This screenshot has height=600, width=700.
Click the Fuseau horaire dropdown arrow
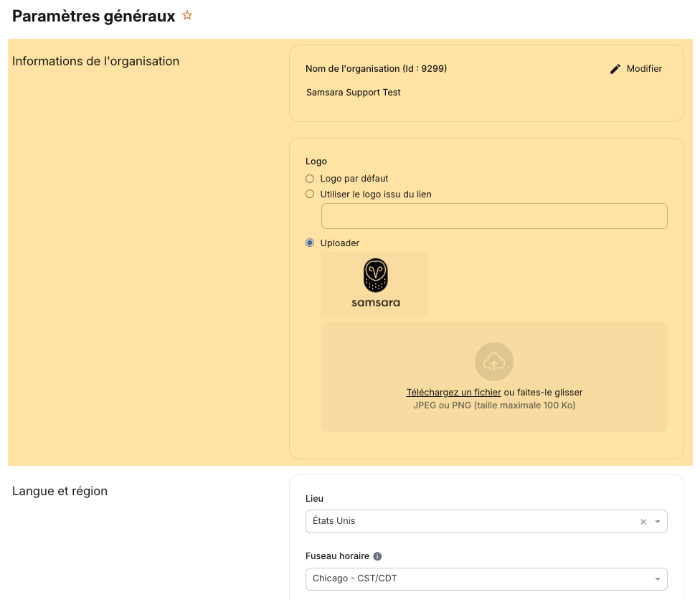(658, 579)
